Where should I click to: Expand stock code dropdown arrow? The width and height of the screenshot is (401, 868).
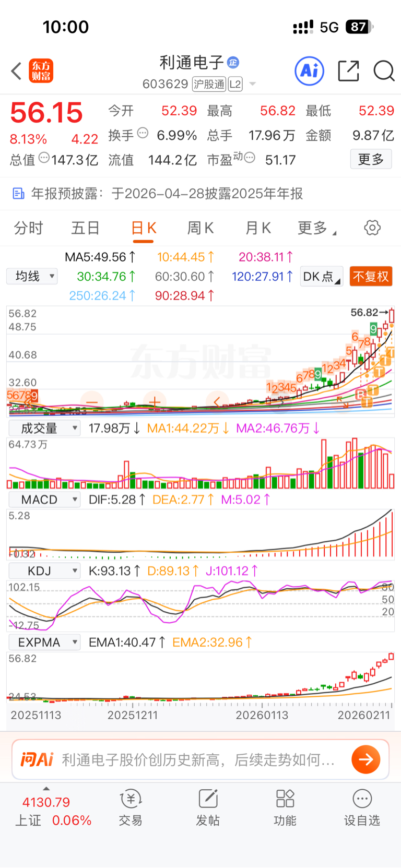coord(253,84)
